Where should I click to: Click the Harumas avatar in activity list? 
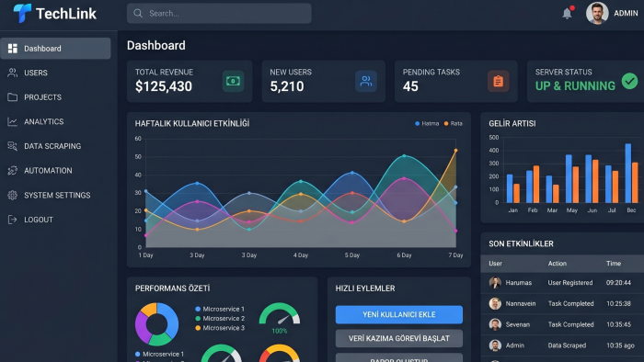tap(495, 282)
